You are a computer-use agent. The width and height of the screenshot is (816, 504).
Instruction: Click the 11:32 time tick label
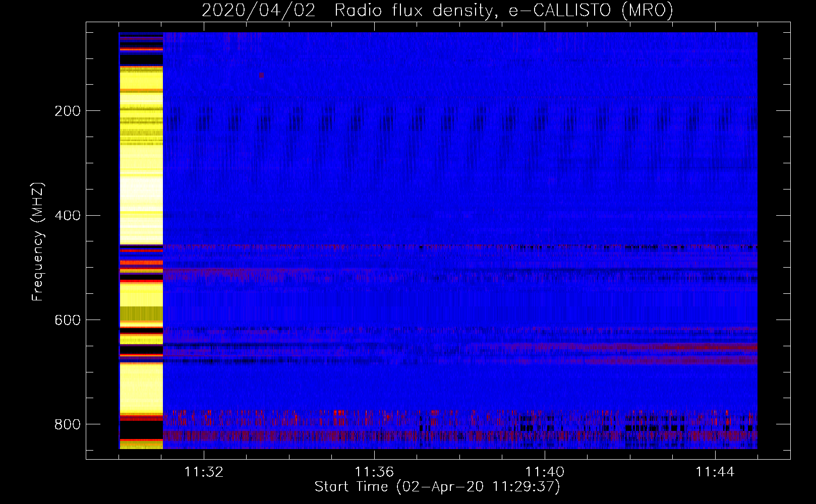pos(204,472)
